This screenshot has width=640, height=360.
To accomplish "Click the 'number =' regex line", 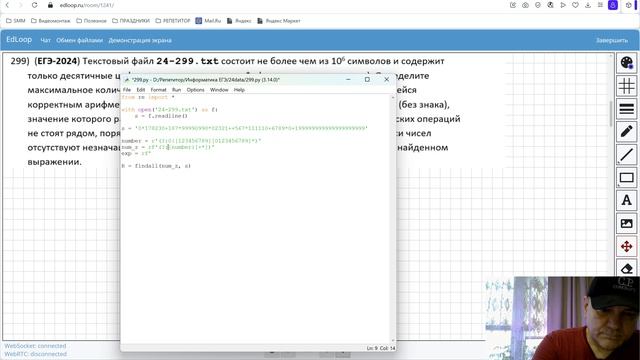I will [191, 141].
